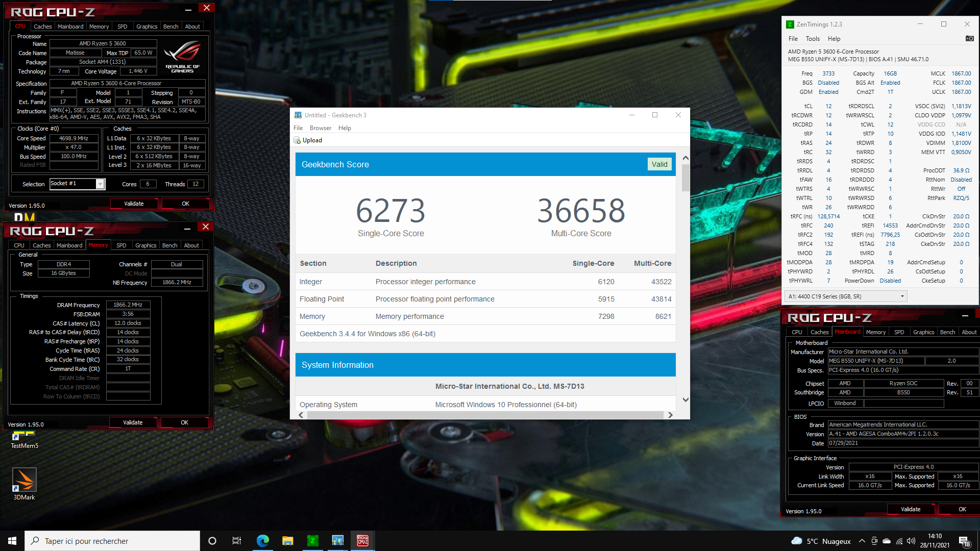This screenshot has height=551, width=980.
Task: Open the Tools menu in ZenTimings
Action: 813,39
